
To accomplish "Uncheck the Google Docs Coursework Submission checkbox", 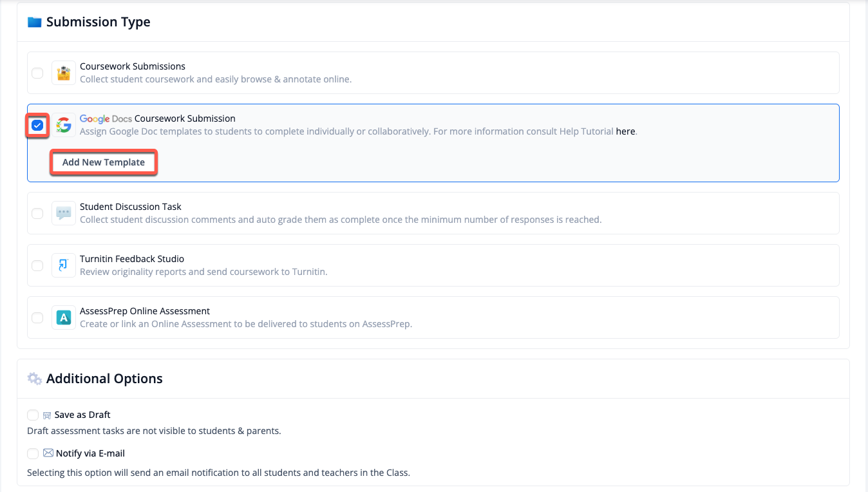I will click(37, 125).
